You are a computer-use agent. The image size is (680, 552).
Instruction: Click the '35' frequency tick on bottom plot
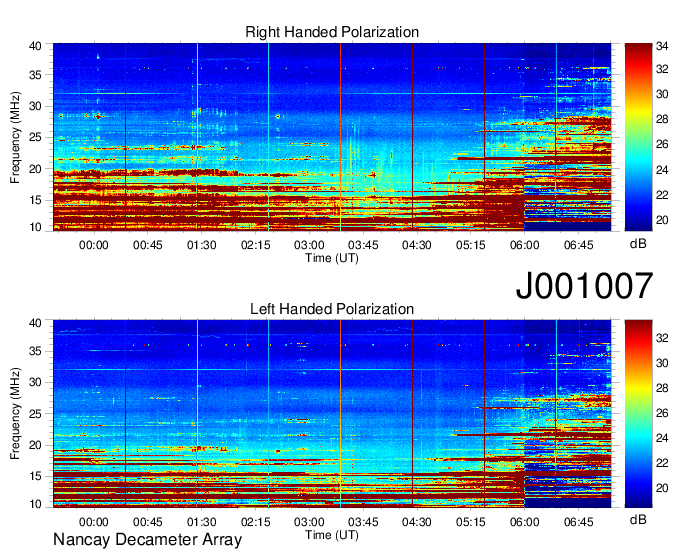[36, 351]
